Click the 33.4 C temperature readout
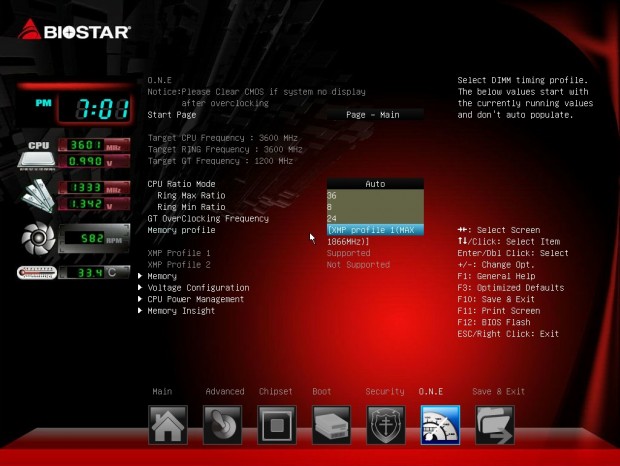Viewport: 620px width, 466px height. [x=94, y=273]
